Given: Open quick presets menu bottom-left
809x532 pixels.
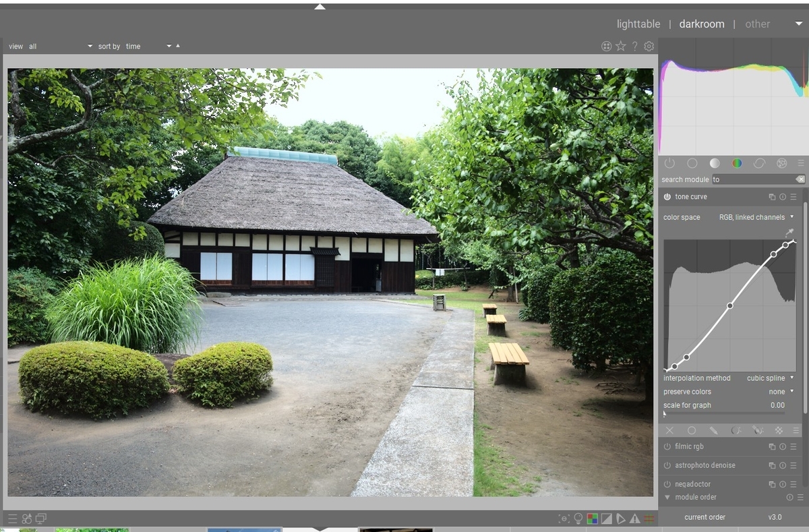Looking at the screenshot, I should coord(12,519).
